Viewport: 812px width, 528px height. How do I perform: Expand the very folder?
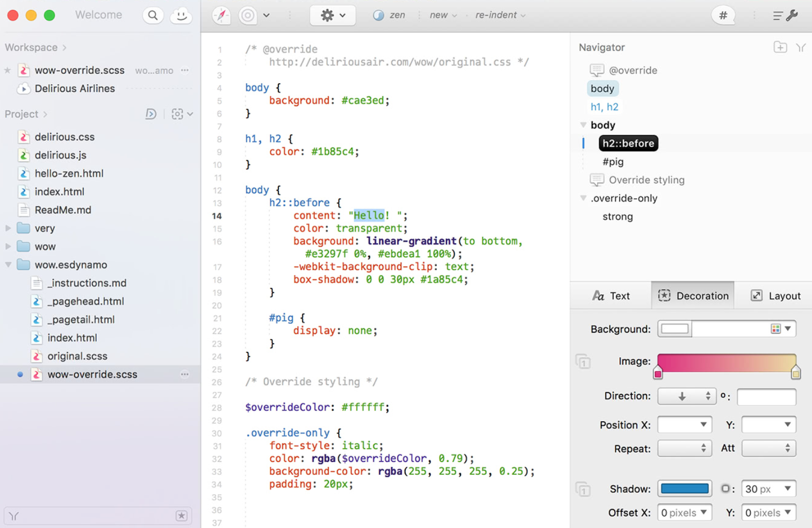click(x=8, y=228)
